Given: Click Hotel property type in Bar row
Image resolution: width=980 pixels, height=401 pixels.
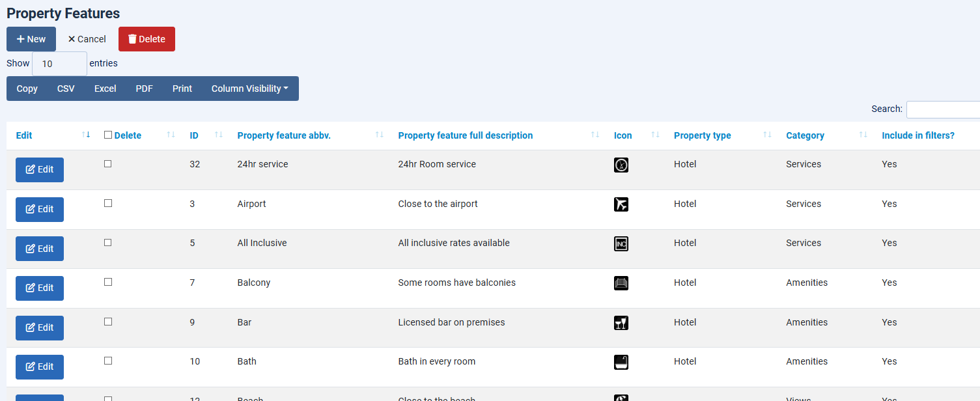Looking at the screenshot, I should pyautogui.click(x=685, y=322).
